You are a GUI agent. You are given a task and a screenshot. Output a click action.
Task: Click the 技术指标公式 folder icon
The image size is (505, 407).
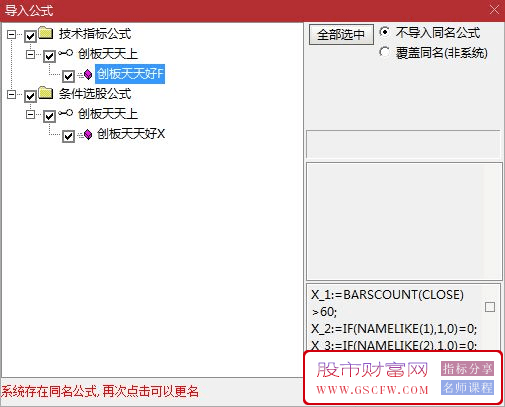[46, 33]
